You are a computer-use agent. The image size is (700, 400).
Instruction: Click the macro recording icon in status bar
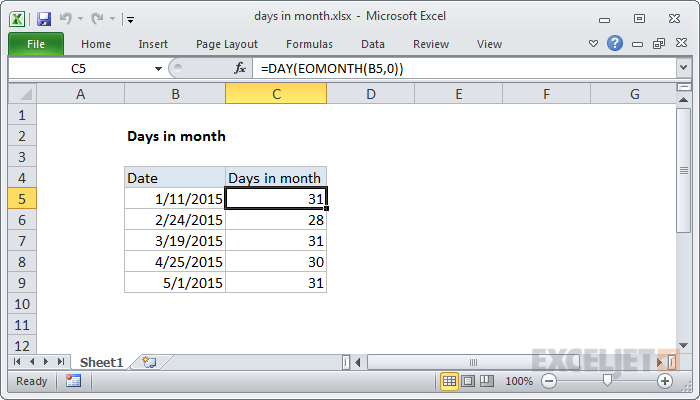click(73, 381)
